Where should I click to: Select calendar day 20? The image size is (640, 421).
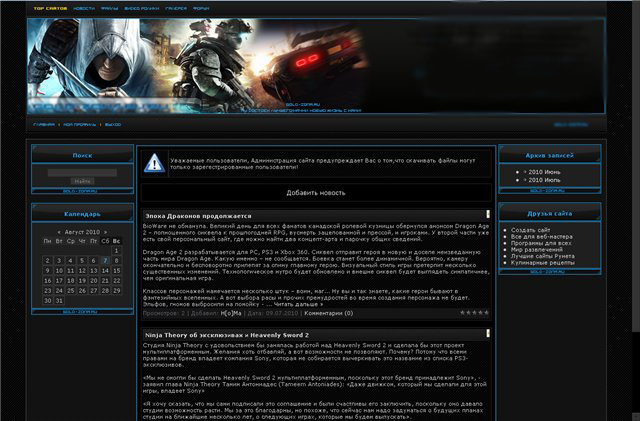pos(94,281)
